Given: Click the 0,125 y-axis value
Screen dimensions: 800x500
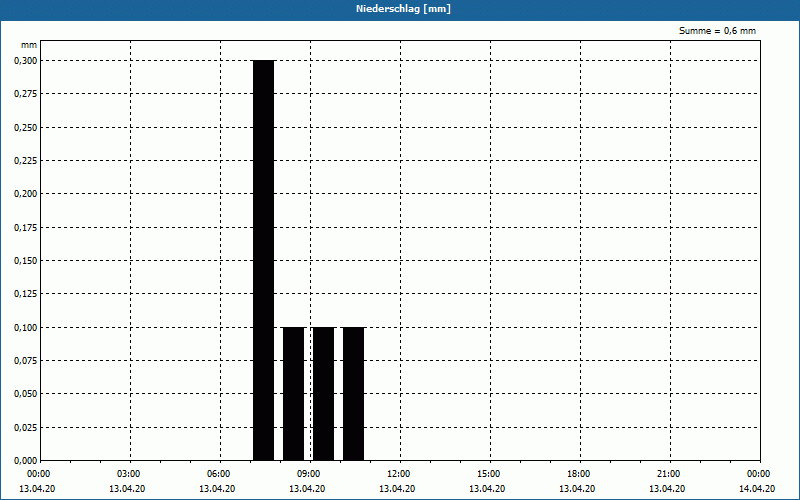Looking at the screenshot, I should pos(26,294).
